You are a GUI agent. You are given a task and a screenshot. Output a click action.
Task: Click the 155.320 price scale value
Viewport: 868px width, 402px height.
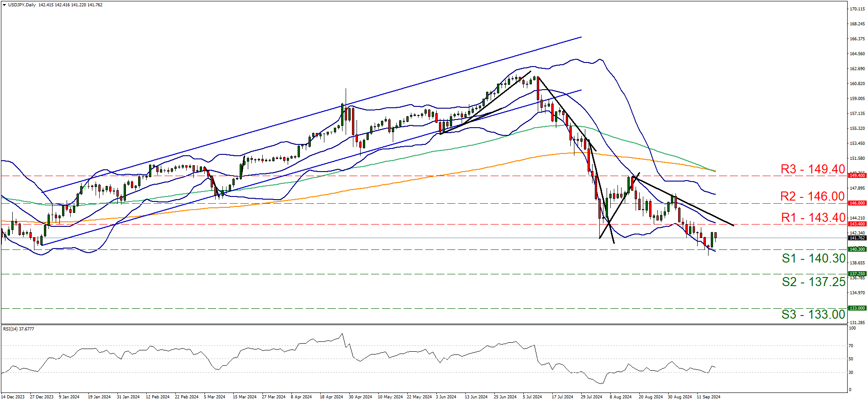coord(858,129)
